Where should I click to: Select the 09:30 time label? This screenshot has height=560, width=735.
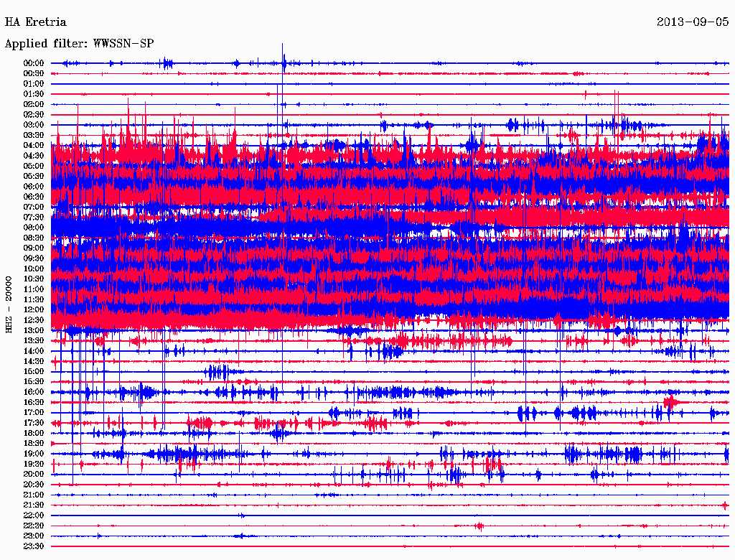pos(34,258)
